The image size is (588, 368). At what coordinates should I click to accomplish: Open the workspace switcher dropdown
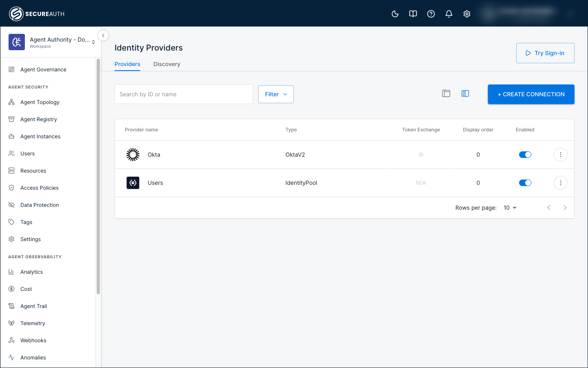(93, 42)
